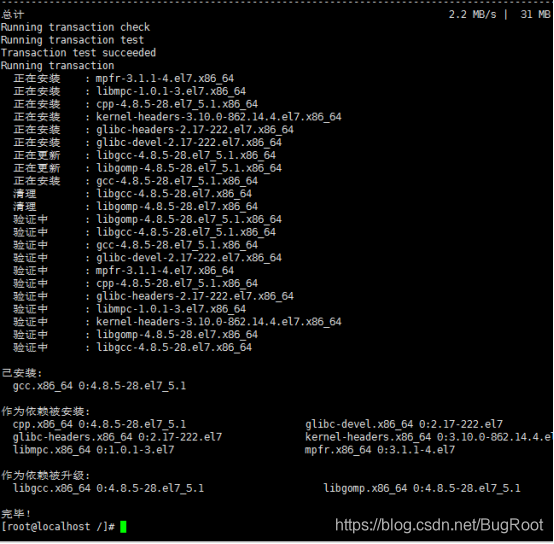This screenshot has width=554, height=544.
Task: Select the '清理' libgcc-4.8.5-28.el7 row
Action: tap(133, 194)
